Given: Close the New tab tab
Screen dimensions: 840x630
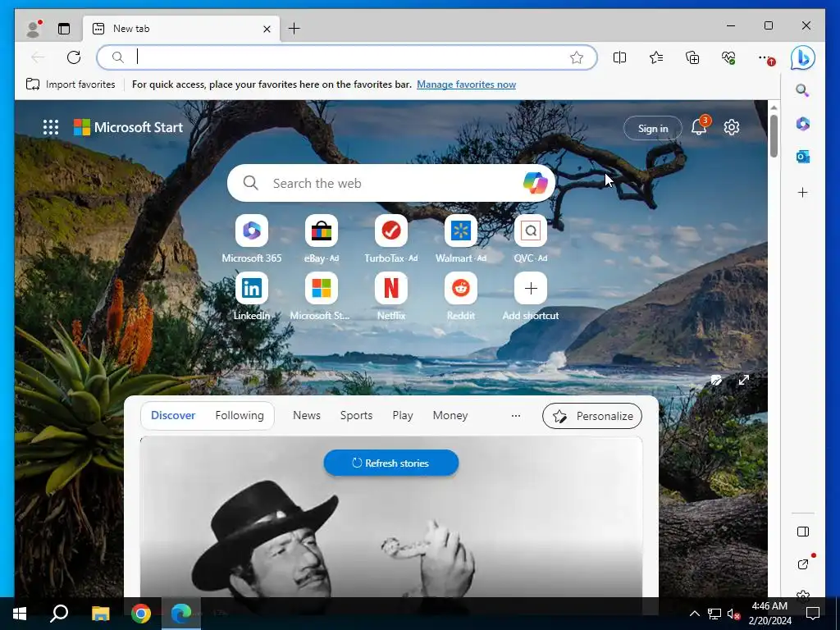Looking at the screenshot, I should click(267, 29).
